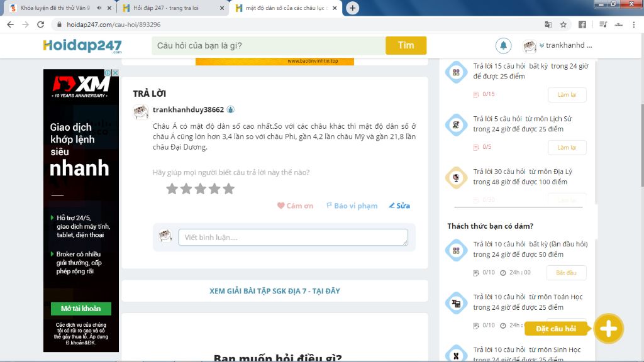Viewport: 644px width, 362px height.
Task: Open XEM GIẢI BÀI TẬP SGK ĐỊA 7 link
Action: (x=275, y=291)
